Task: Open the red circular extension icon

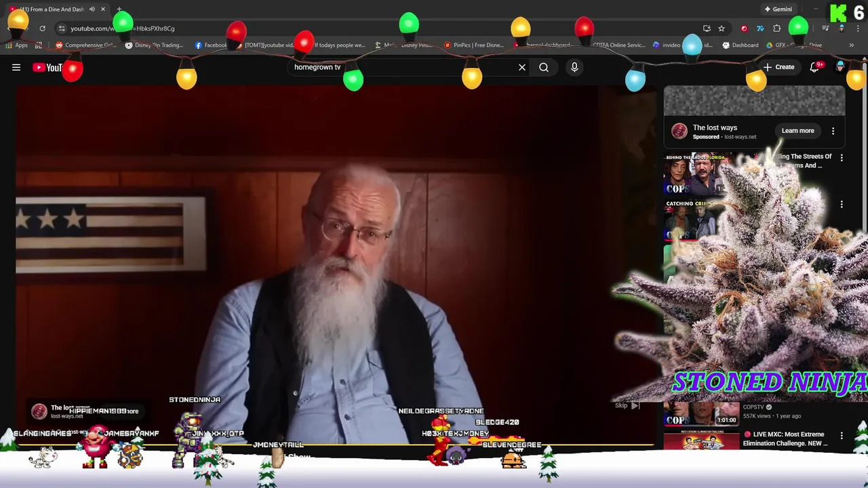Action: [x=744, y=28]
